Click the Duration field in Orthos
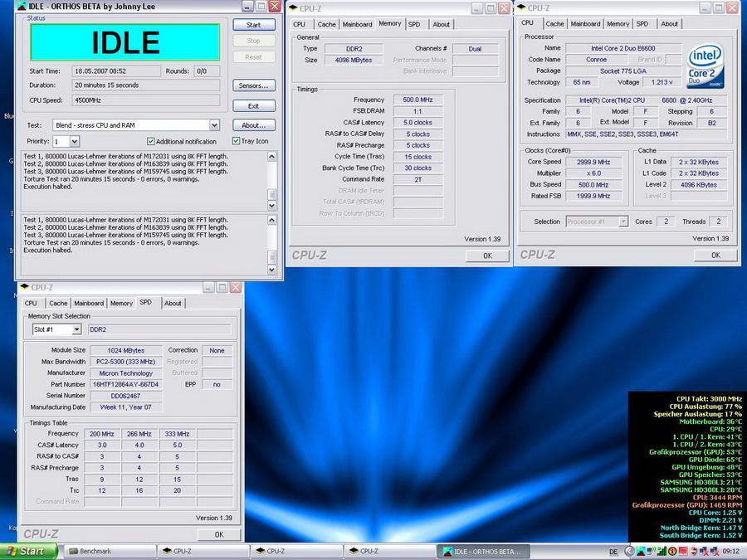Image resolution: width=747 pixels, height=560 pixels. point(146,85)
